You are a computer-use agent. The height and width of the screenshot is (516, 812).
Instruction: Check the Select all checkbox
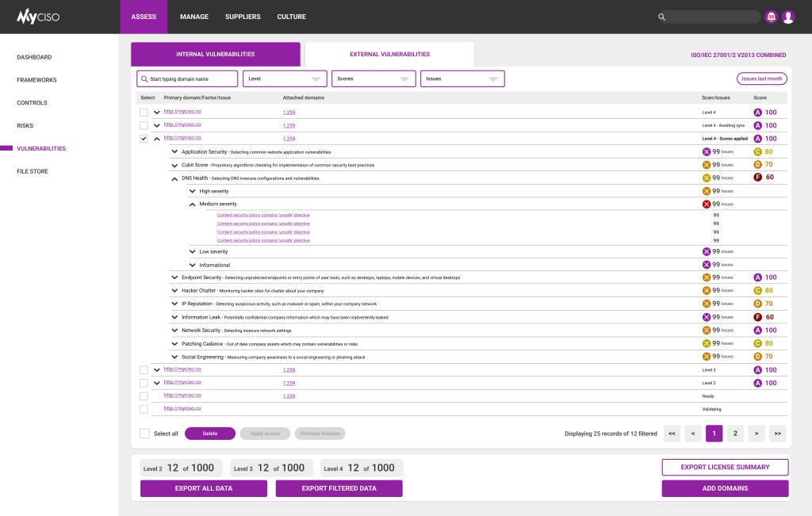(x=144, y=433)
